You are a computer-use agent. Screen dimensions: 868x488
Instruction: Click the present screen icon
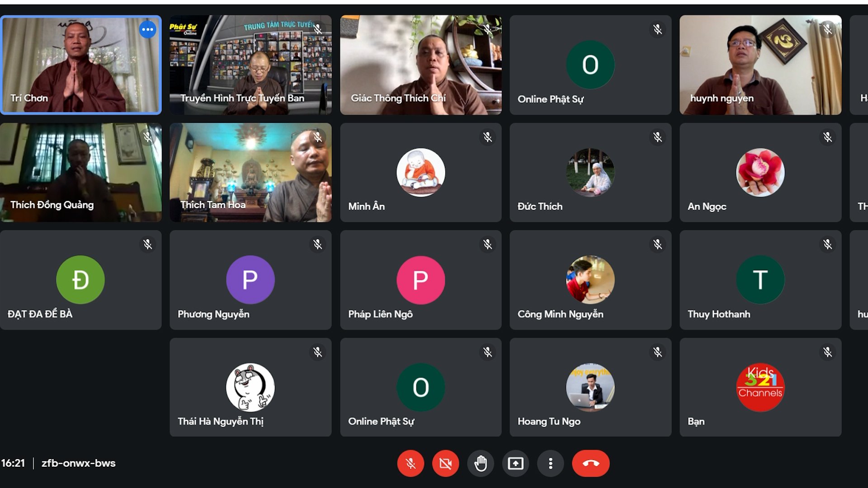pyautogui.click(x=515, y=463)
